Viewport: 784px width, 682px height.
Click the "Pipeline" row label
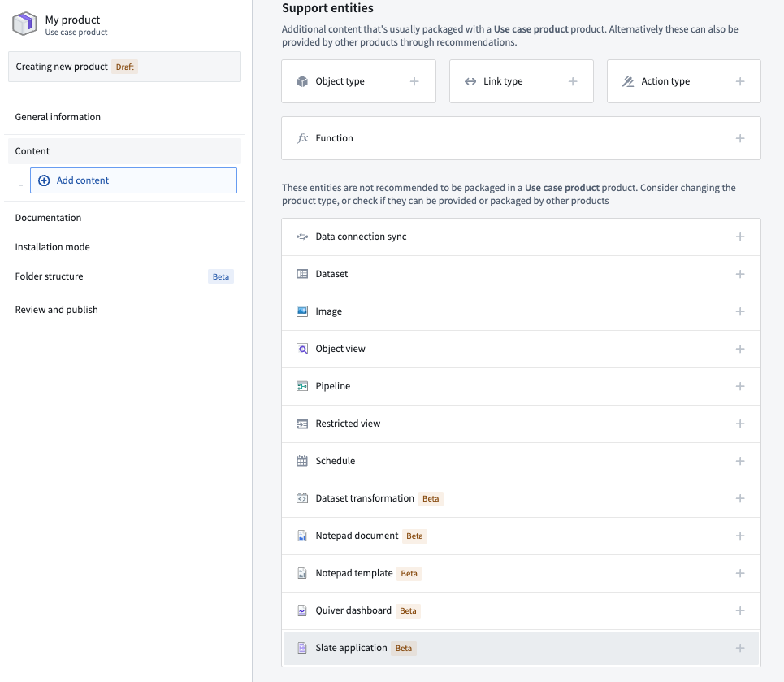[x=333, y=386]
